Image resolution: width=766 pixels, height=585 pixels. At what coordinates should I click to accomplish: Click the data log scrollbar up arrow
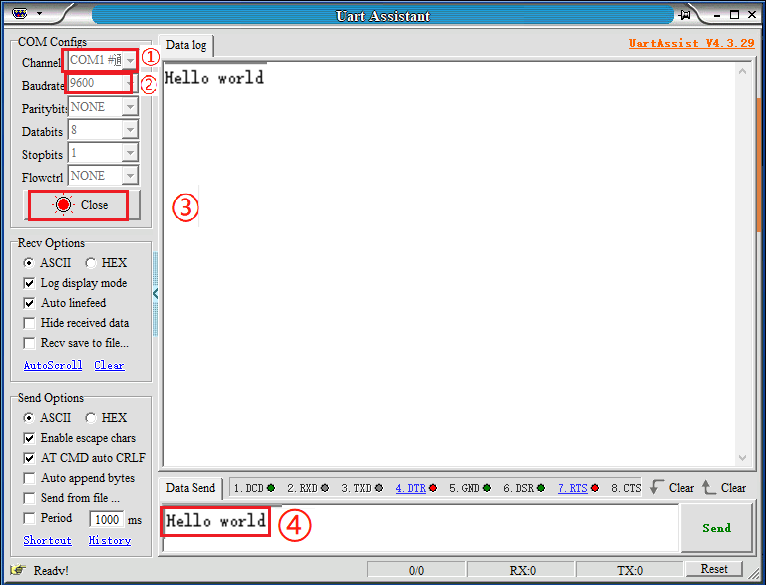point(743,71)
